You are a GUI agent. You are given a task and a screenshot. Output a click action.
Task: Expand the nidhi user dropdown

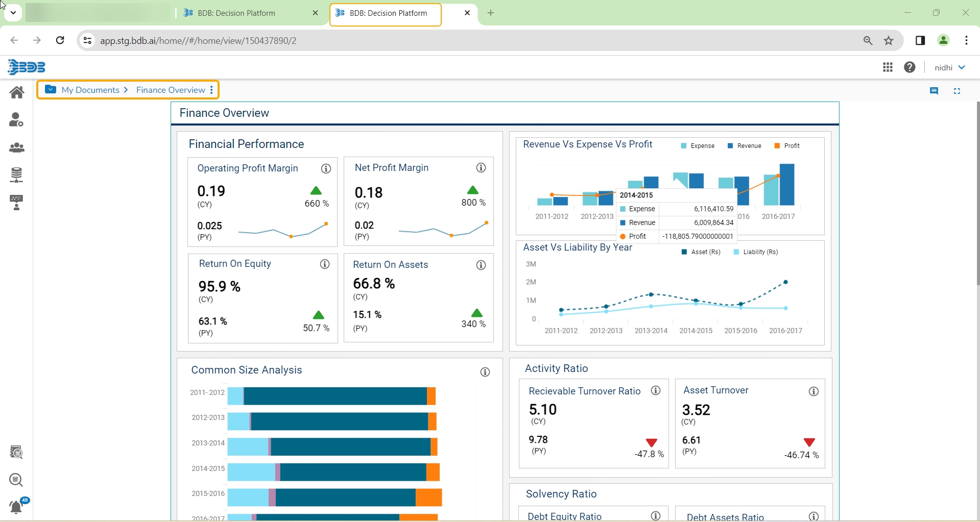(949, 67)
